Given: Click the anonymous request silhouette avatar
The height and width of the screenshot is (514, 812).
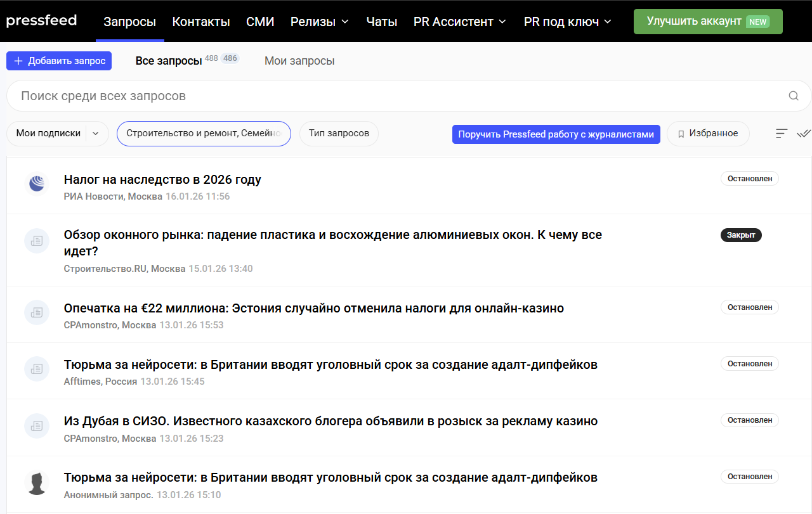Looking at the screenshot, I should pyautogui.click(x=37, y=483).
